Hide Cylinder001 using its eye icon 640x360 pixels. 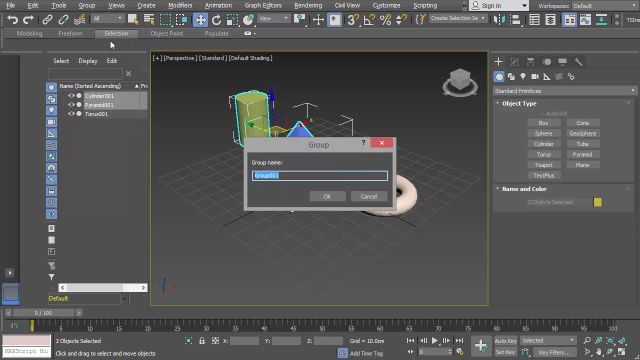click(71, 96)
